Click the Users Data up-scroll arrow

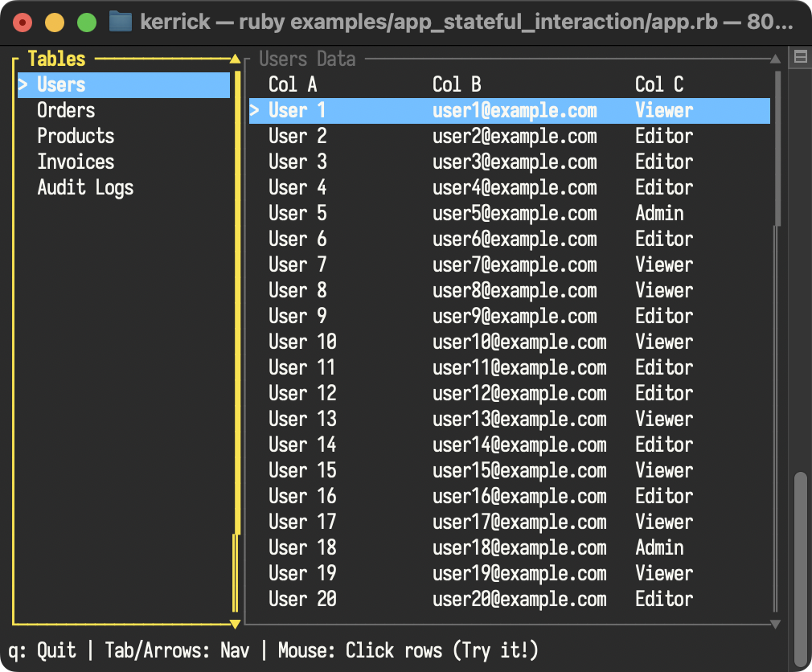coord(775,59)
